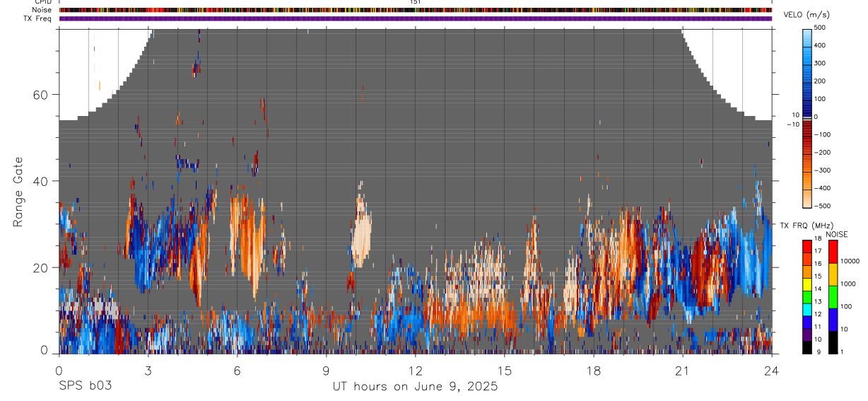The width and height of the screenshot is (868, 401).
Task: Click the Range Gate axis tick label 40
Action: point(42,181)
